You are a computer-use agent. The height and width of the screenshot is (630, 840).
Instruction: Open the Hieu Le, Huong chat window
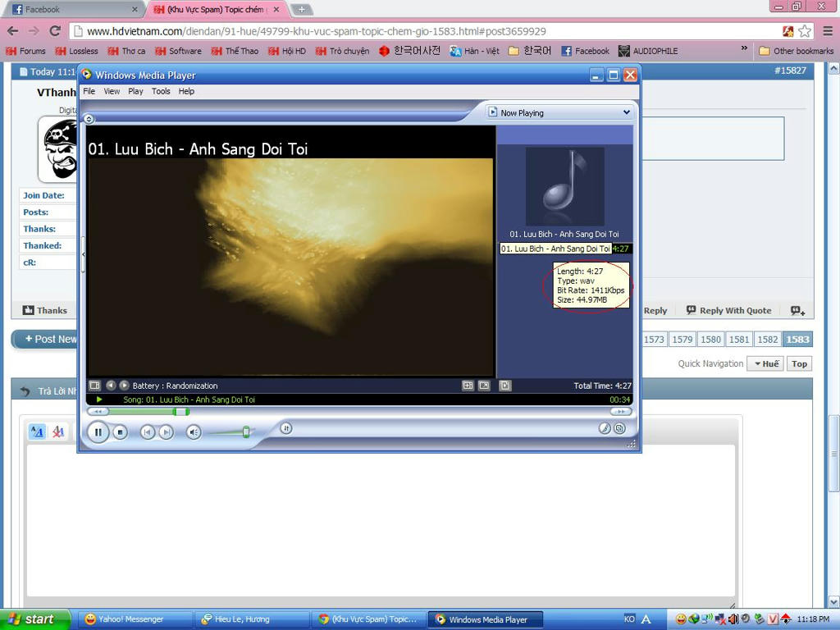click(252, 619)
